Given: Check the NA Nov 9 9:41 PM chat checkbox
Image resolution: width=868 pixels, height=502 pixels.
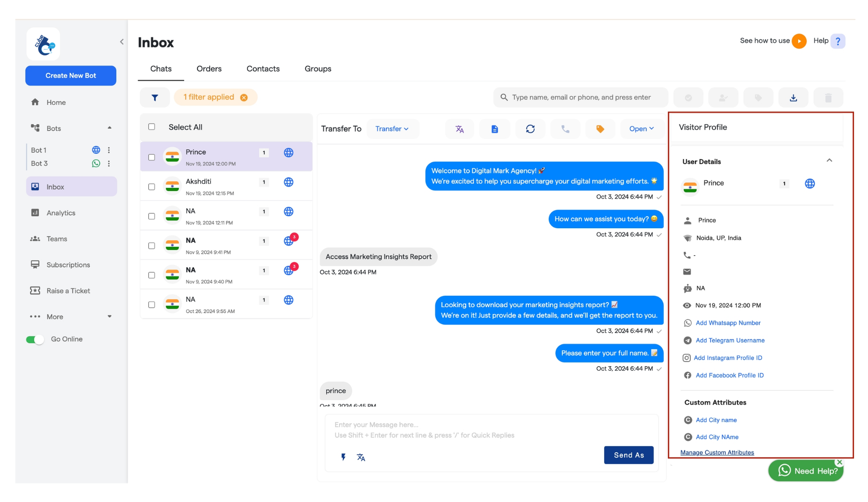Looking at the screenshot, I should click(x=152, y=245).
